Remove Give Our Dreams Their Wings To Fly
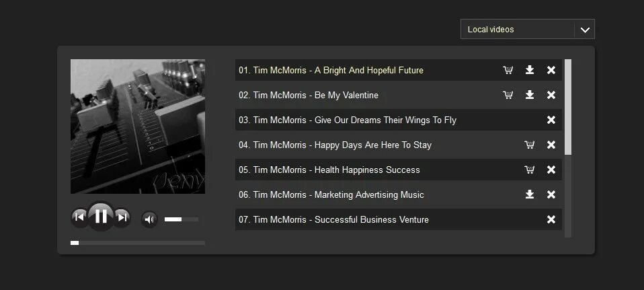 (x=551, y=120)
